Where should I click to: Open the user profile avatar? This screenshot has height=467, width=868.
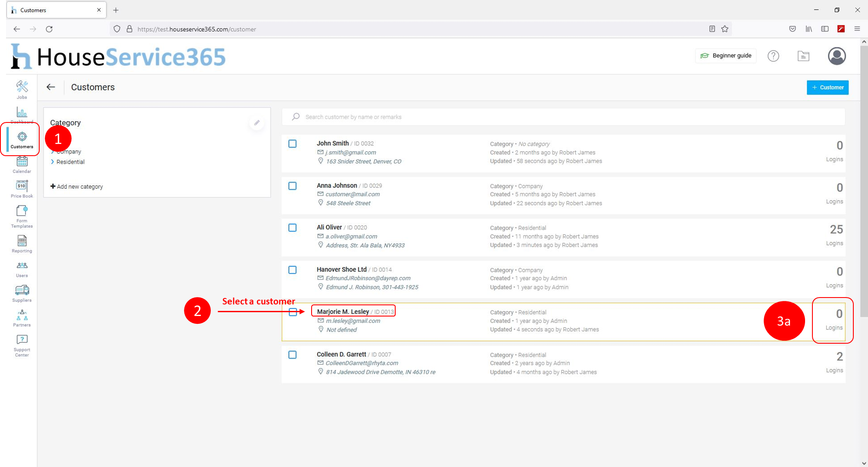pyautogui.click(x=837, y=56)
